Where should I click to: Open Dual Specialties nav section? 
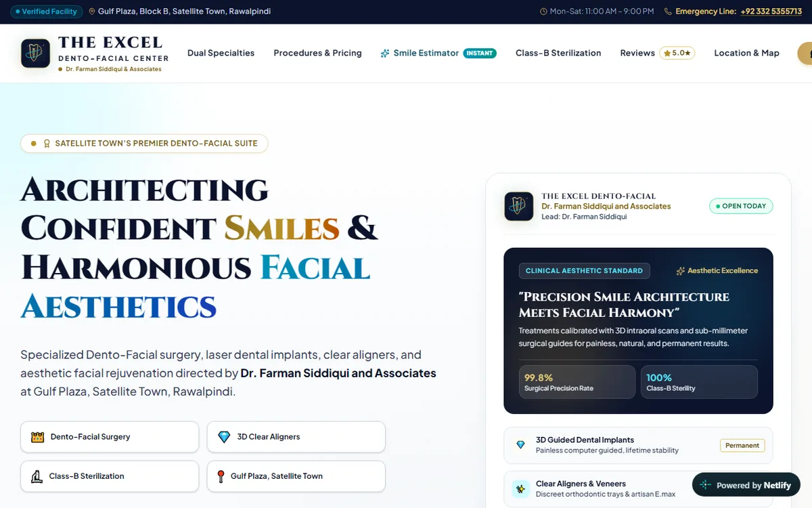tap(221, 53)
